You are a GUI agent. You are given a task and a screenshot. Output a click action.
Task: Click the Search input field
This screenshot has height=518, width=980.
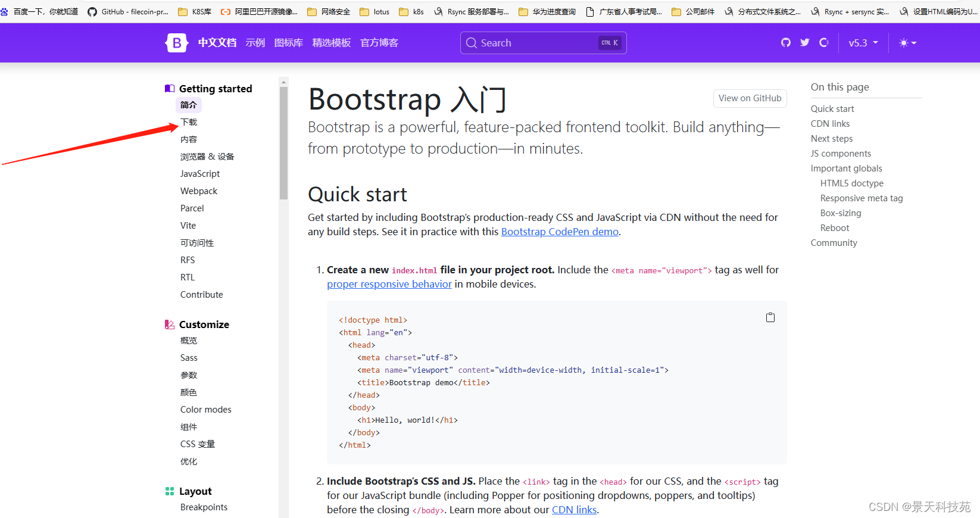point(543,43)
